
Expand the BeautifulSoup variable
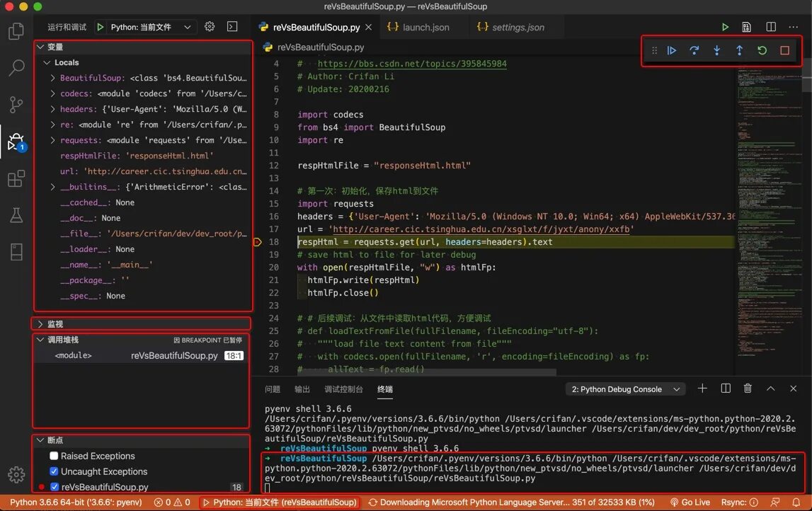pos(53,78)
